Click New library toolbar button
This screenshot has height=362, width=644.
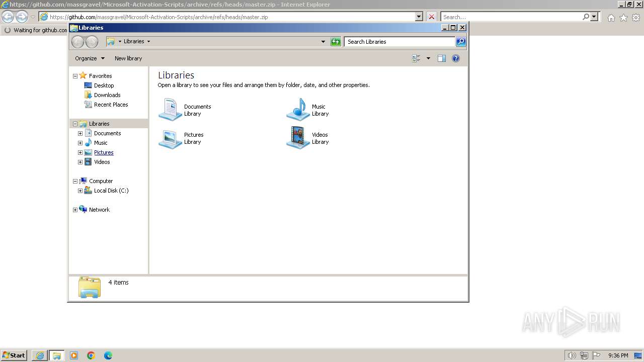coord(128,58)
